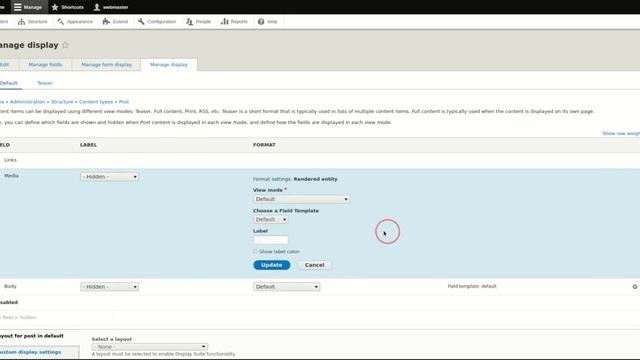Open the Manage toolbar menu
640x360 pixels.
coord(28,7)
